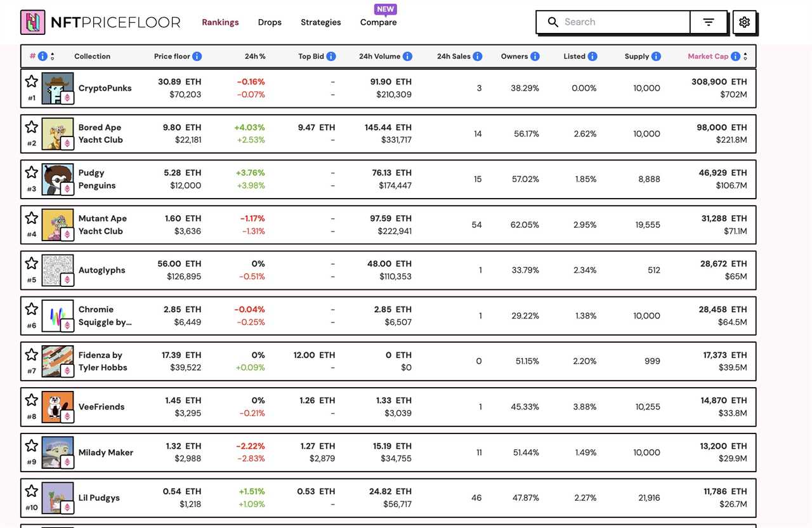Click the info icon beside Market Cap
This screenshot has width=812, height=528.
735,56
